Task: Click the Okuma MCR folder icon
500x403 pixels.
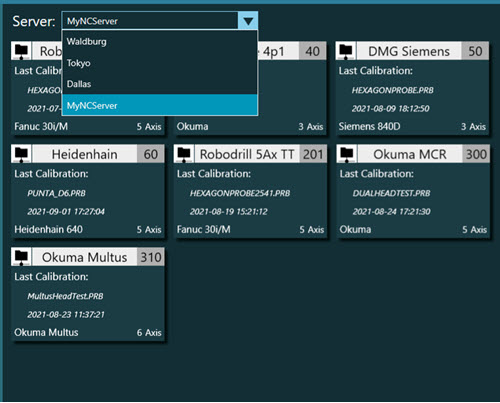Action: (347, 154)
